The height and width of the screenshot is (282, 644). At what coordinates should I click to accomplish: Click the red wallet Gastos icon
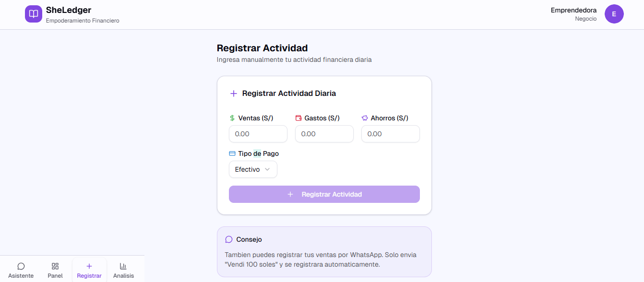298,118
